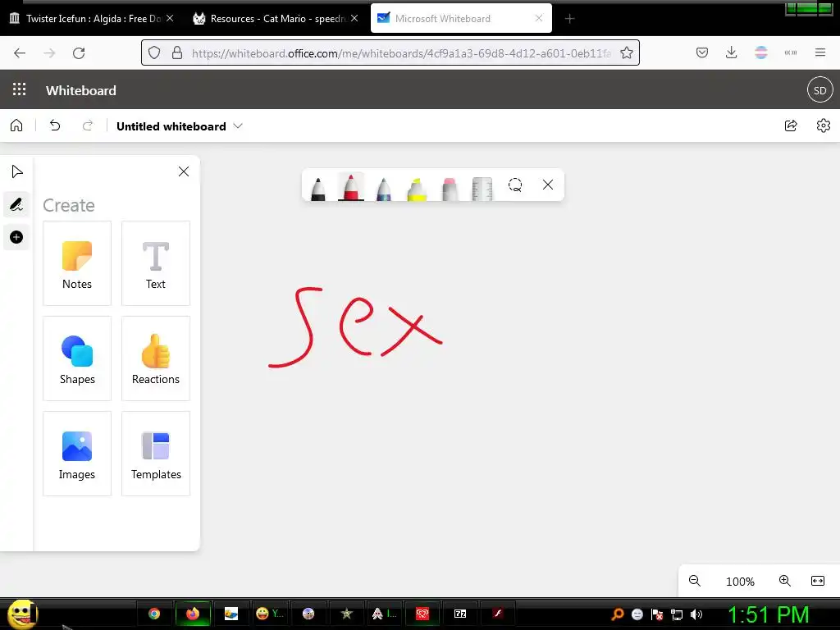The height and width of the screenshot is (630, 840).
Task: Bookmark this page with the star
Action: tap(626, 52)
